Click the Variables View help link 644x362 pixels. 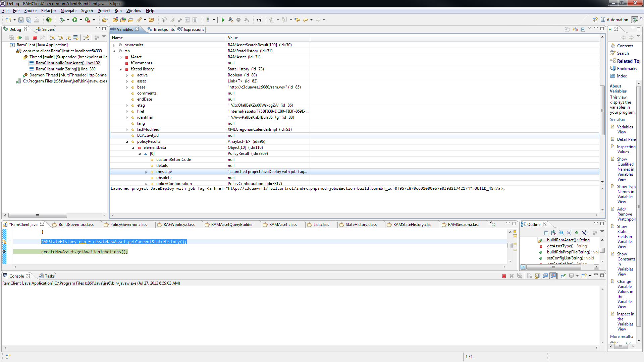click(x=625, y=129)
